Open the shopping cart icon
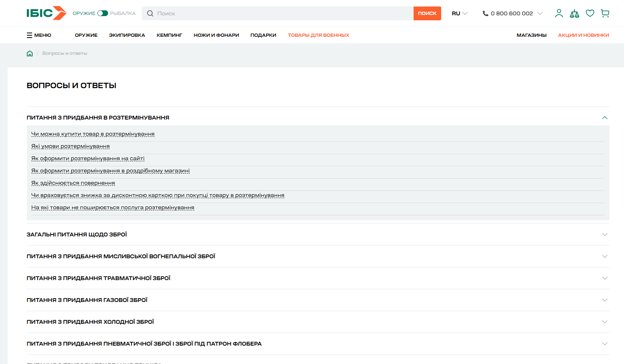Viewport: 624px width, 364px height. pyautogui.click(x=605, y=13)
